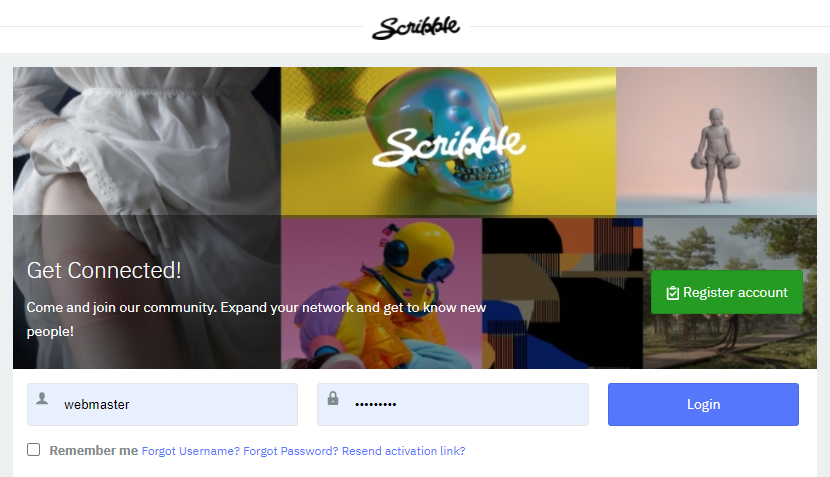Click the Scribble logo in header

click(x=416, y=28)
